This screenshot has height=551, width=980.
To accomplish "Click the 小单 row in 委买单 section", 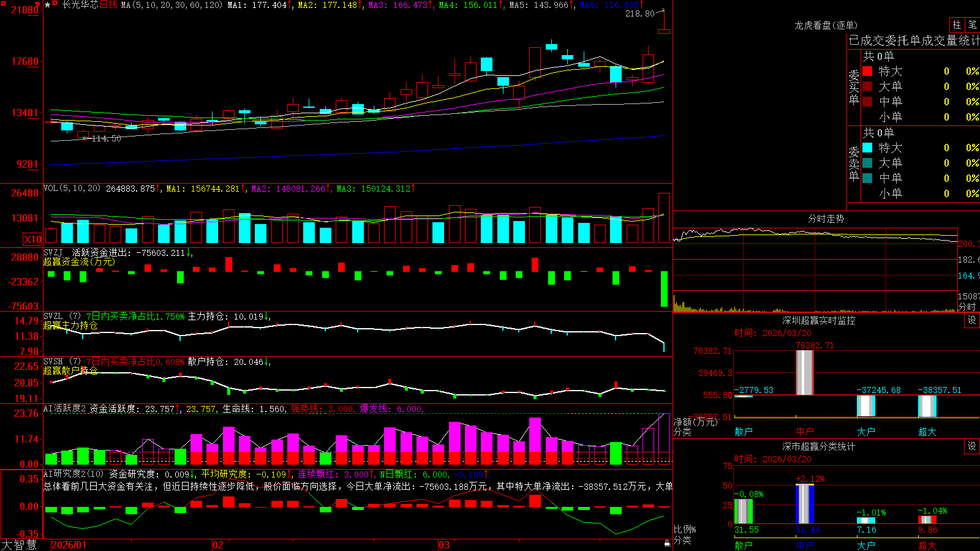I will tap(921, 117).
